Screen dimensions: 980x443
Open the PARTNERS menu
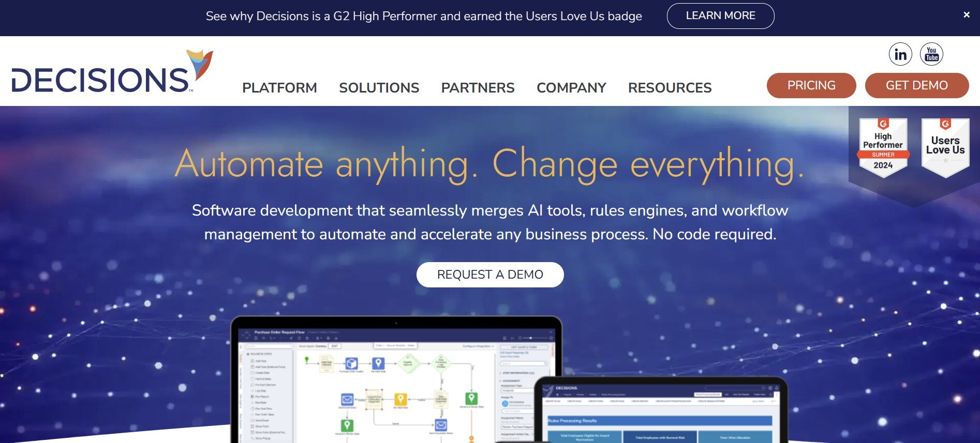click(x=478, y=88)
